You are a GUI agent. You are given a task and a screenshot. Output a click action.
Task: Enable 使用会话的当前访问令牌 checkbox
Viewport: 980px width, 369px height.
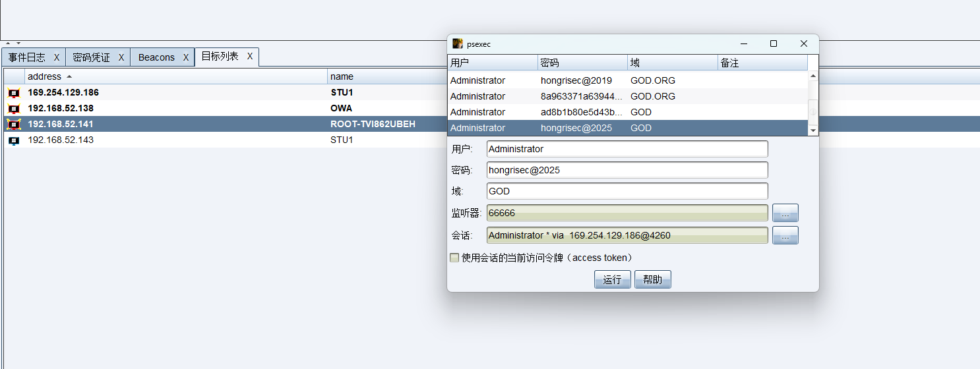(454, 258)
